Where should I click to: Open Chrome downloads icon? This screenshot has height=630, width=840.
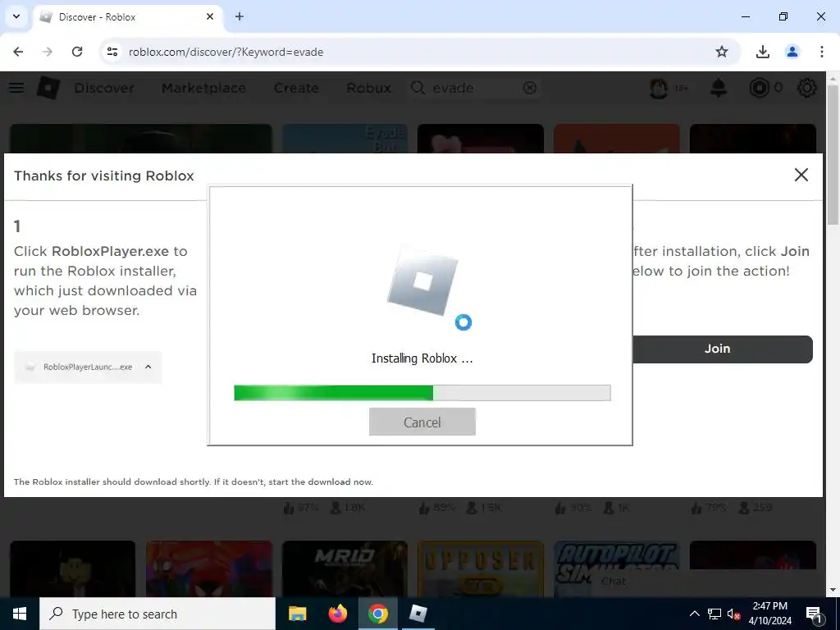tap(762, 52)
